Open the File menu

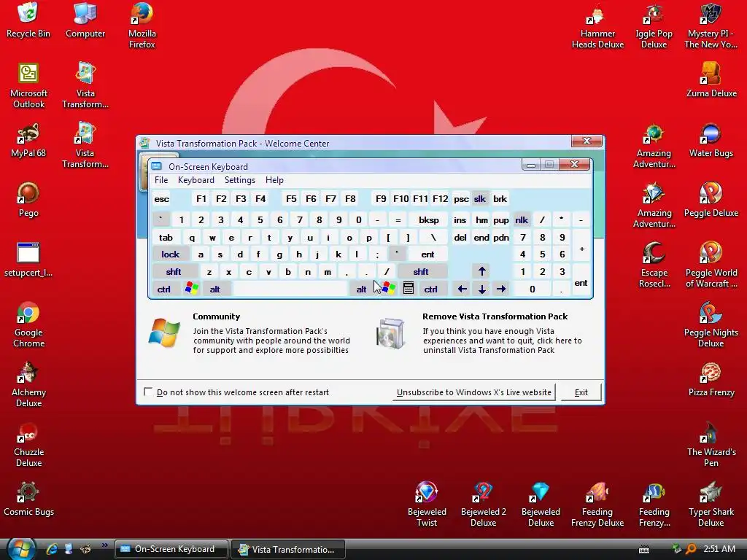[161, 180]
